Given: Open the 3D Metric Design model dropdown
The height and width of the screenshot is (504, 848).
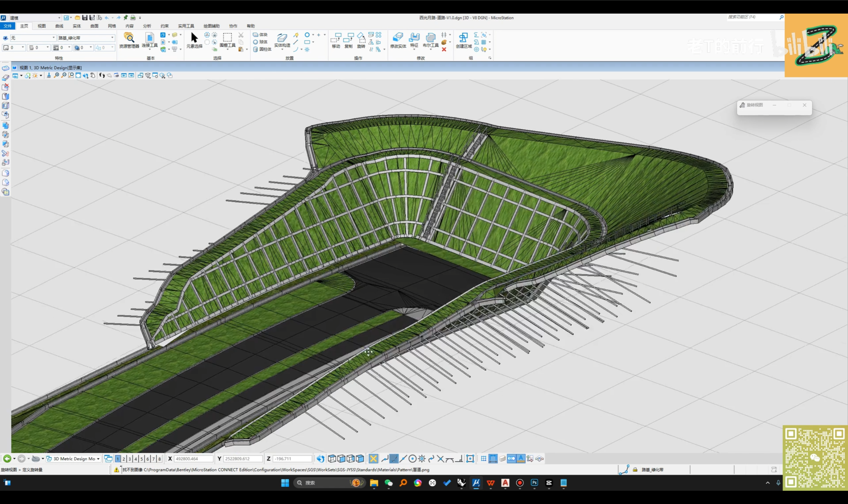Looking at the screenshot, I should (x=98, y=459).
